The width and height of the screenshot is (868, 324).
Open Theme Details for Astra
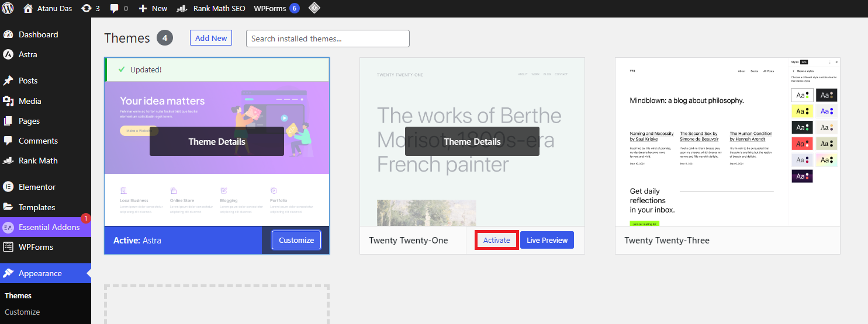pos(217,141)
